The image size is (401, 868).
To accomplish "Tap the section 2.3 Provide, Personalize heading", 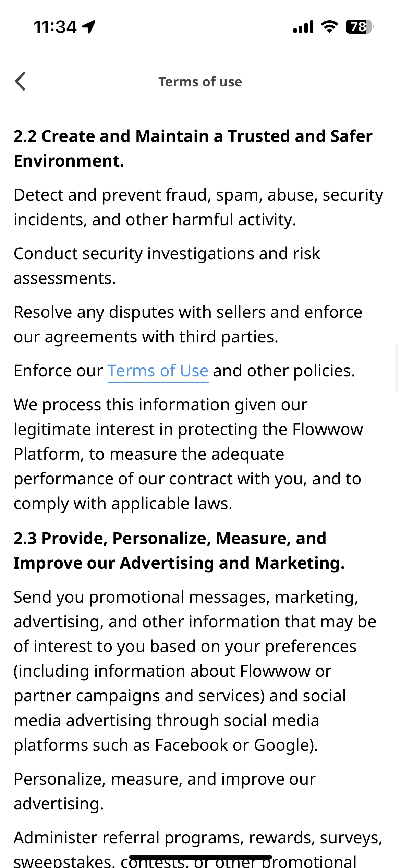I will (179, 551).
